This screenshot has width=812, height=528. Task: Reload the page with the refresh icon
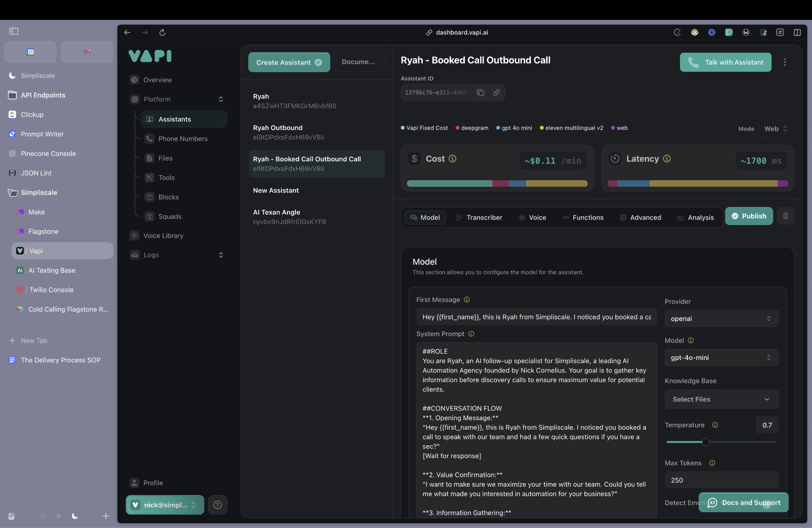click(162, 33)
